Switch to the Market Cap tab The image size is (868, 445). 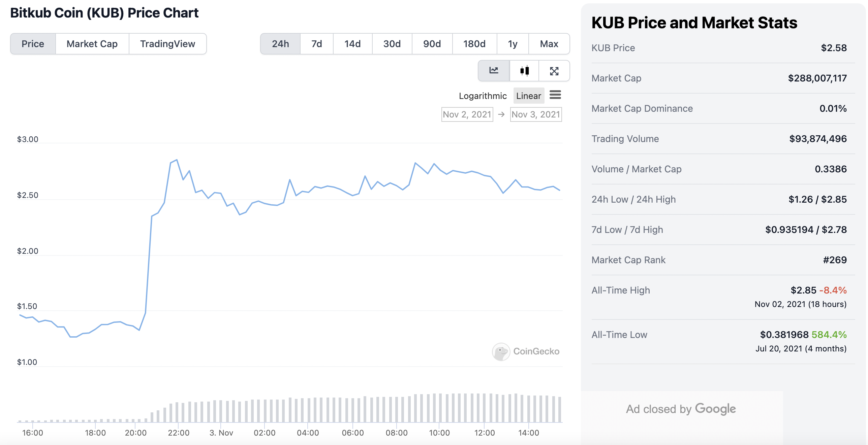click(x=92, y=44)
